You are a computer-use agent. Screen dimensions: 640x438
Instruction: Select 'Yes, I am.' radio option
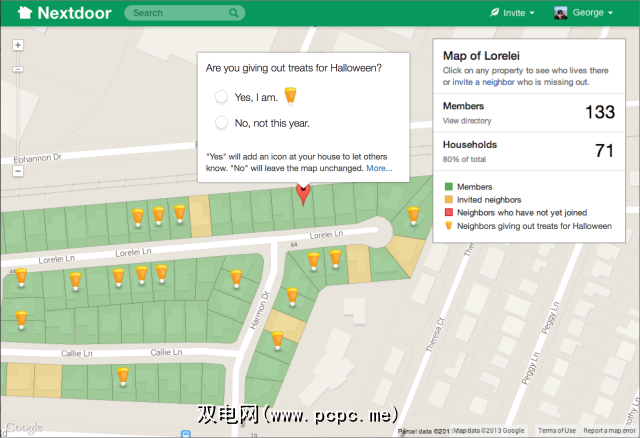click(x=221, y=97)
